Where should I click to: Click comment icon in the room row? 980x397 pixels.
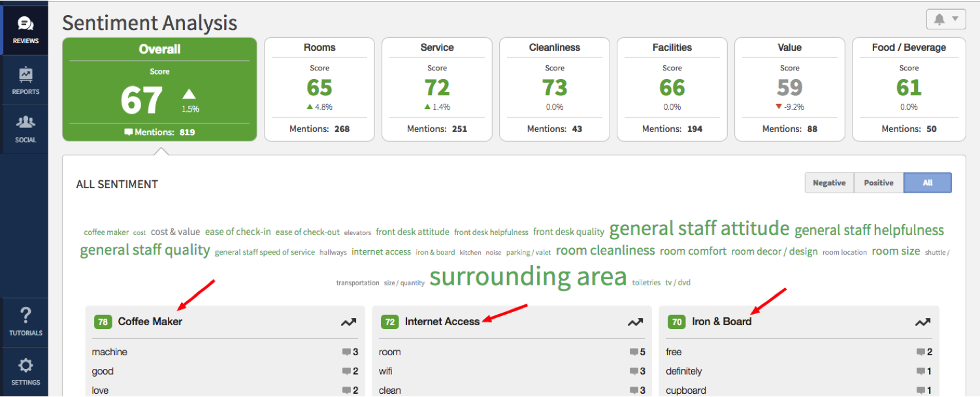634,352
